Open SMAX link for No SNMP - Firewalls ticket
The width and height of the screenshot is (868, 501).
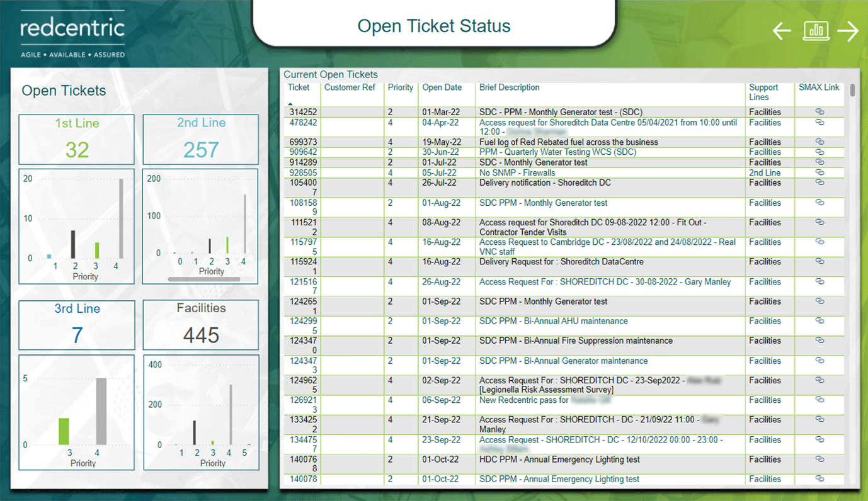click(819, 172)
